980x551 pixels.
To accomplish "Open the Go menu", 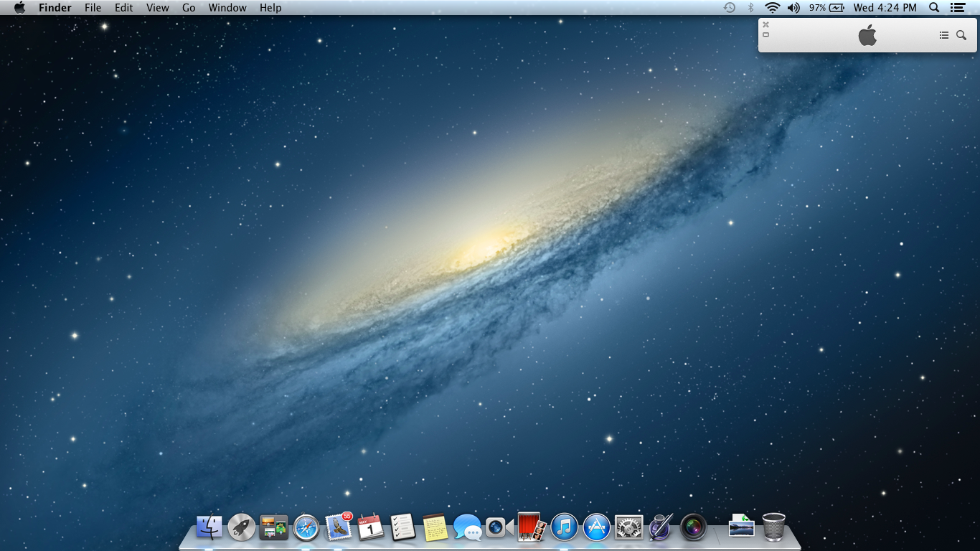I will [x=189, y=8].
